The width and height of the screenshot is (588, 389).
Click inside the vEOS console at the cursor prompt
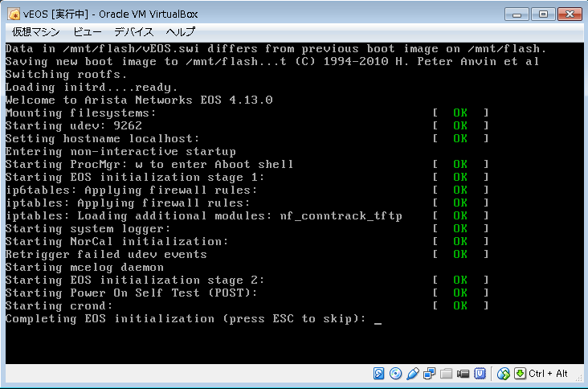[378, 319]
